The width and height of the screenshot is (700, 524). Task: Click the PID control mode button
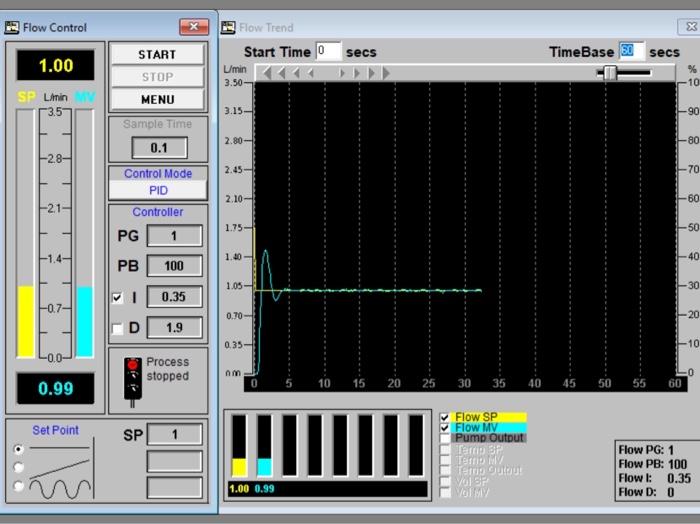158,191
